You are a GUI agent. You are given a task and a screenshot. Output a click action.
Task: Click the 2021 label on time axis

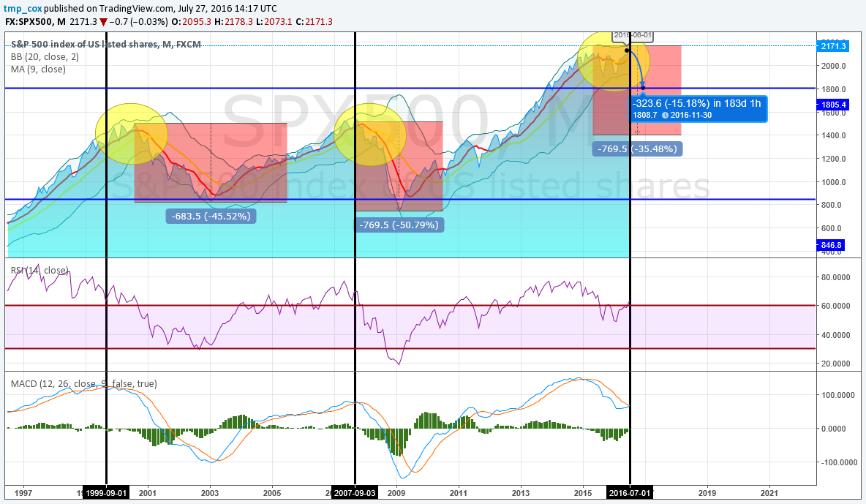tap(769, 493)
